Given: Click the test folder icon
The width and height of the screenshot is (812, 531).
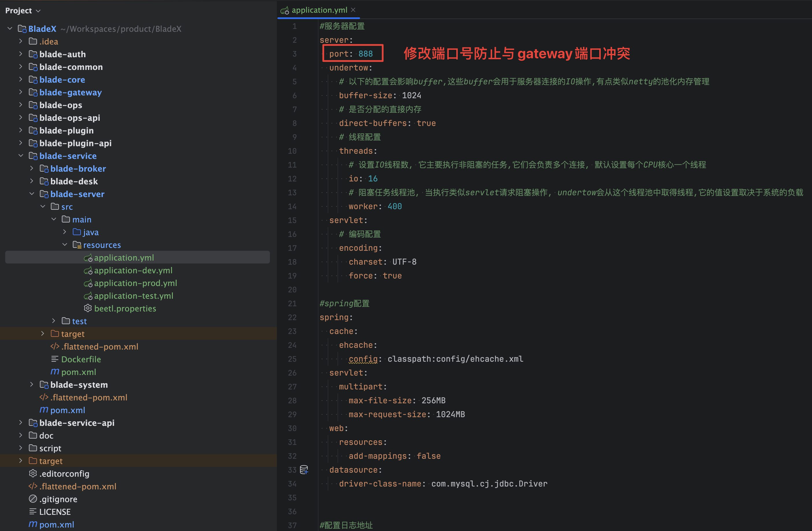Looking at the screenshot, I should coord(66,321).
